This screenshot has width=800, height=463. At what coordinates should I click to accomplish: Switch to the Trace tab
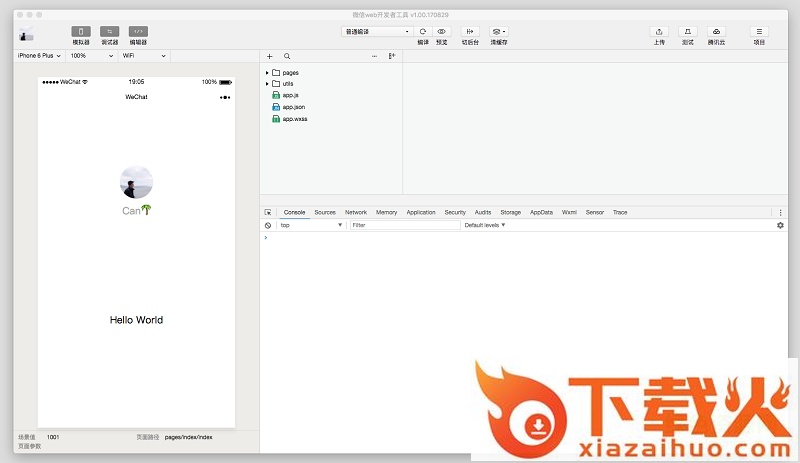(x=620, y=212)
